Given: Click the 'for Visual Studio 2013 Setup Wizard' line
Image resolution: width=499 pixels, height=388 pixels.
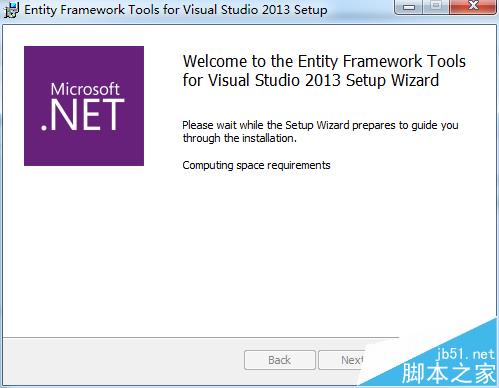Looking at the screenshot, I should pos(311,80).
